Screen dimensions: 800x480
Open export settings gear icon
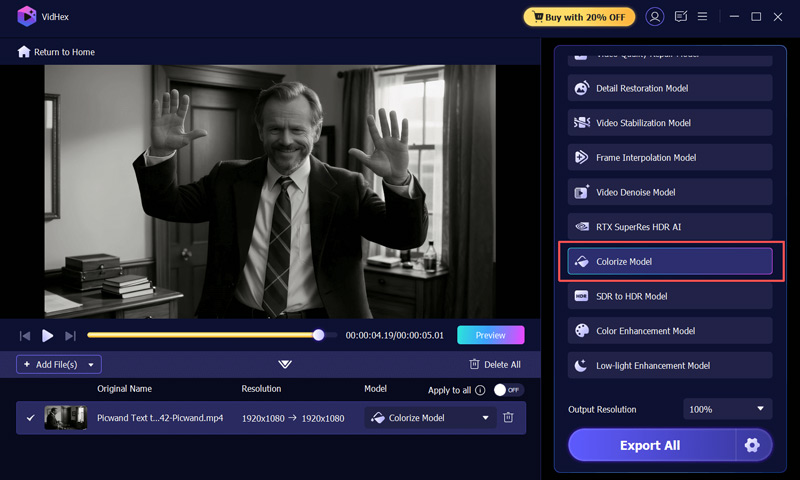coord(752,445)
